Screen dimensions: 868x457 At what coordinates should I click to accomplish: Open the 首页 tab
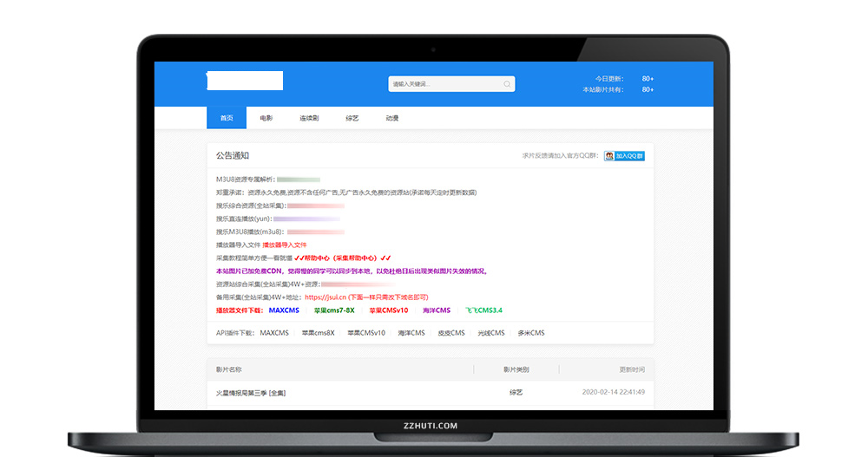(x=227, y=118)
